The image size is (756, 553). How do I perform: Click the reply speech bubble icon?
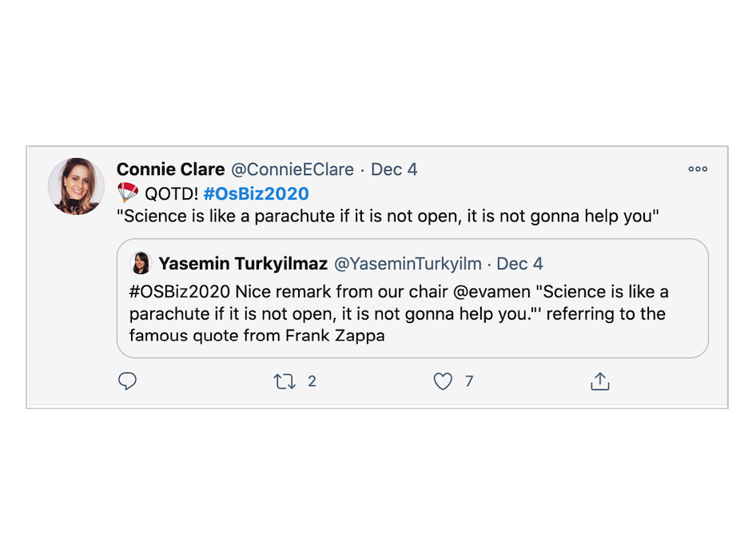127,381
